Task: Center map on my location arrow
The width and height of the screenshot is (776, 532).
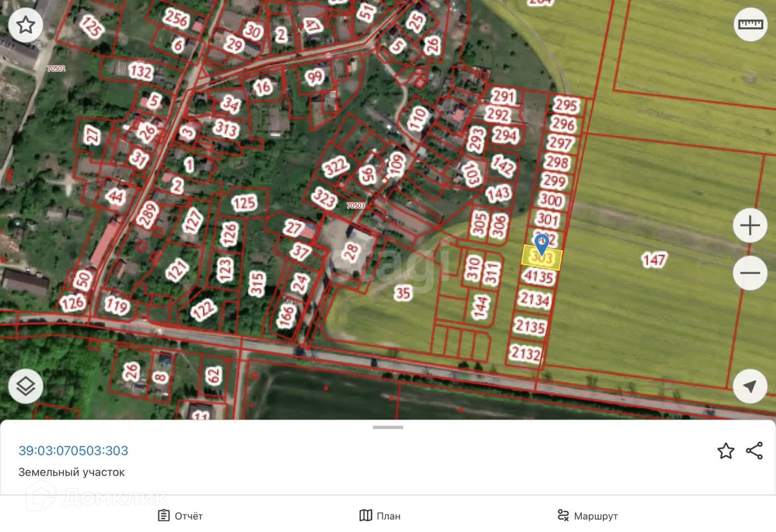Action: (x=750, y=386)
